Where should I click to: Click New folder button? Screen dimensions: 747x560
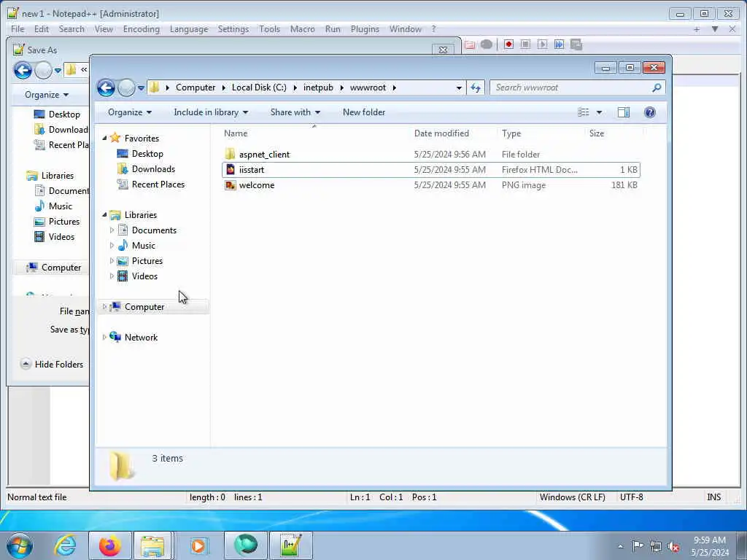[x=364, y=112]
